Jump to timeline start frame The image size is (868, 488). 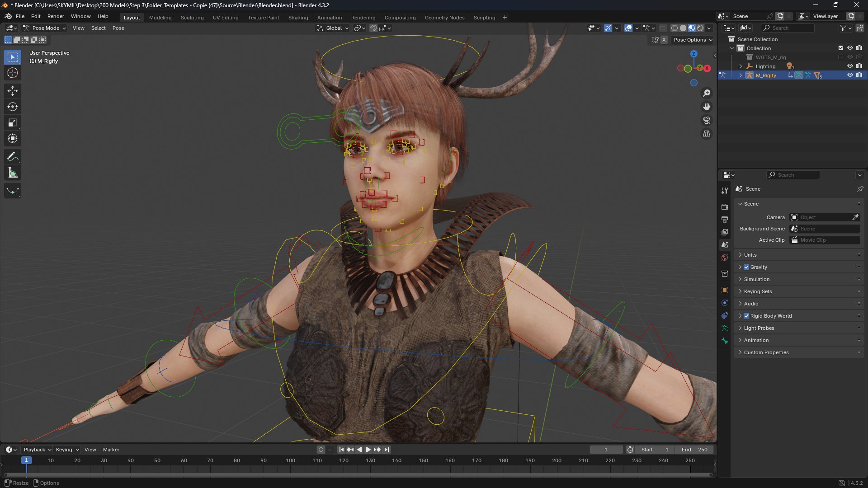[x=341, y=450]
